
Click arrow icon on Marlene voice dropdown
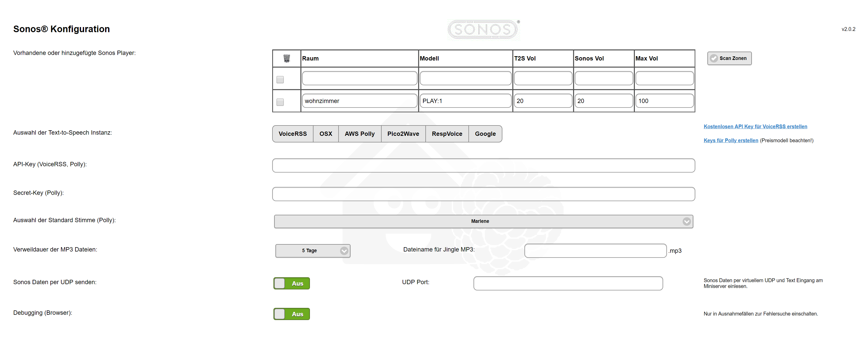pyautogui.click(x=686, y=222)
